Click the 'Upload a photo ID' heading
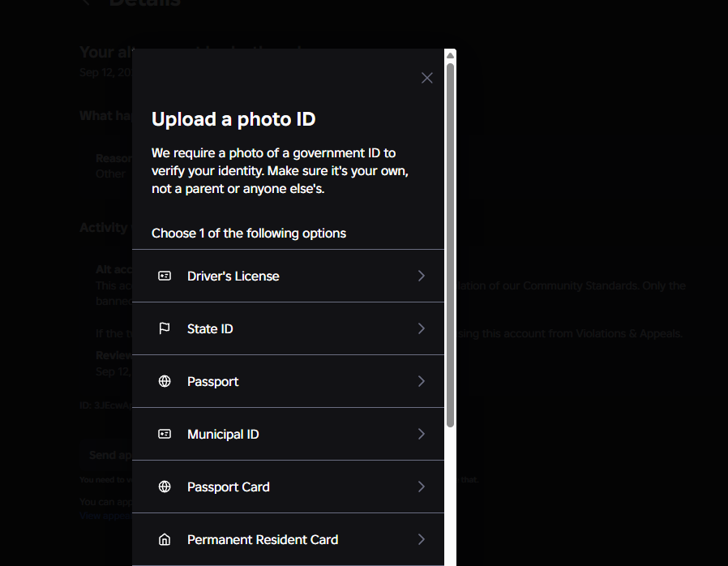 coord(233,119)
